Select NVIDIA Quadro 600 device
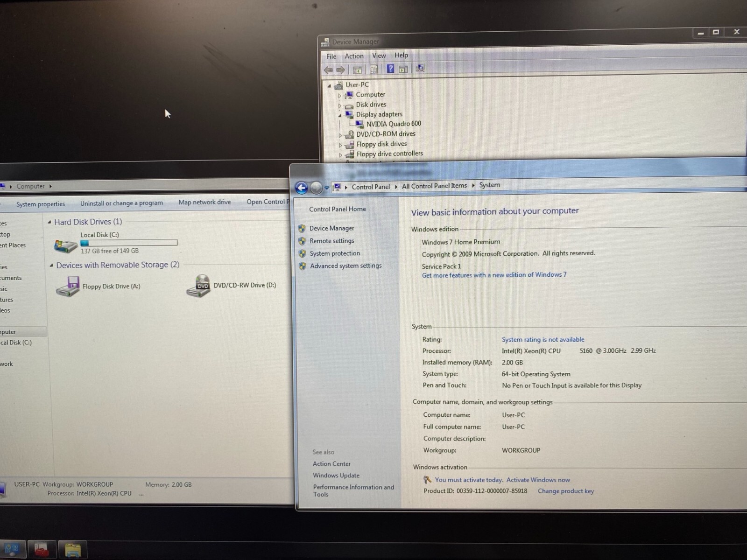This screenshot has width=747, height=560. (394, 124)
